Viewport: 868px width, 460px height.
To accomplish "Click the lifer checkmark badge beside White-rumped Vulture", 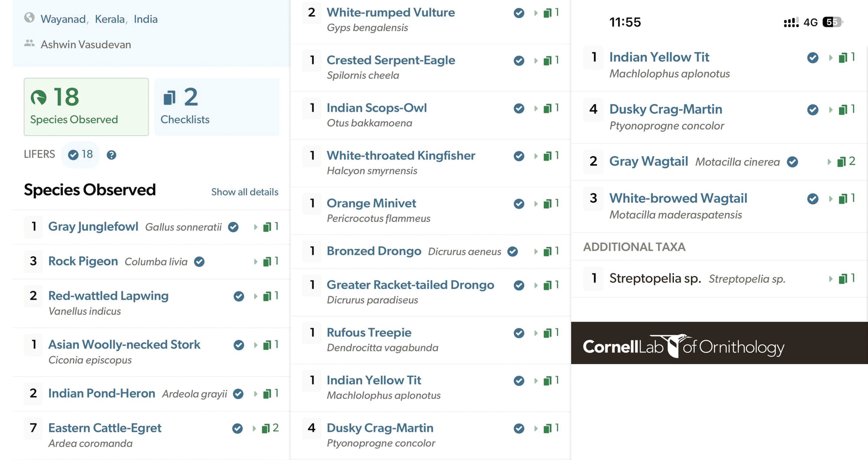I will [519, 13].
